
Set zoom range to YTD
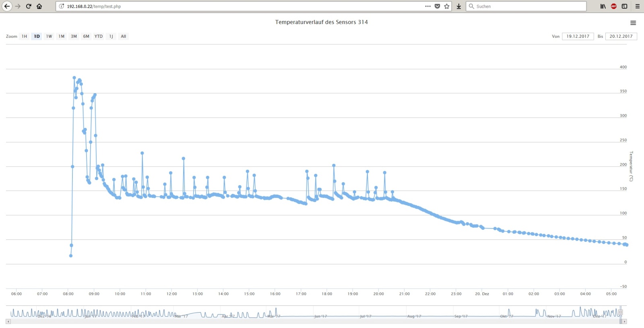(x=99, y=36)
